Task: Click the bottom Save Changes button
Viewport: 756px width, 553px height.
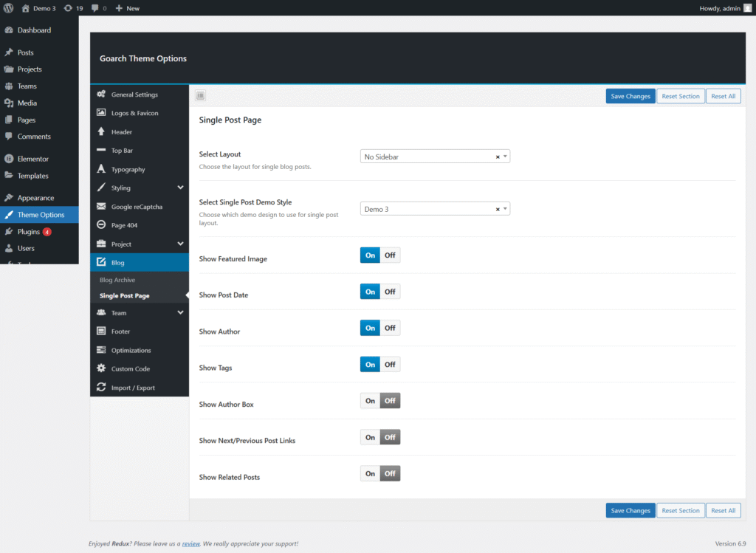Action: 630,510
